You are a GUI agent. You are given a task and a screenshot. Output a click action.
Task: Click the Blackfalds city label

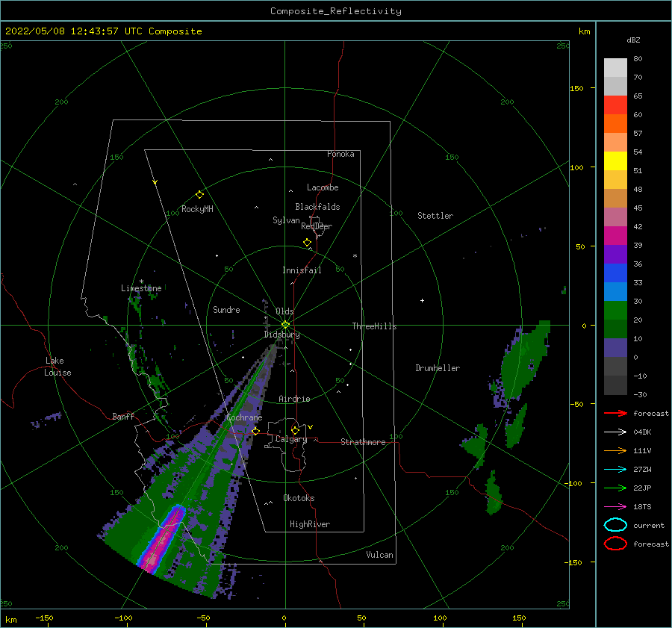pyautogui.click(x=317, y=207)
